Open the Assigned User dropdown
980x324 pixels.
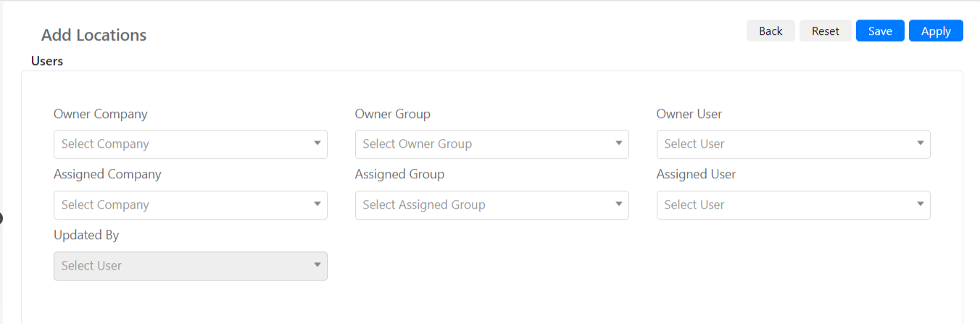pyautogui.click(x=794, y=205)
